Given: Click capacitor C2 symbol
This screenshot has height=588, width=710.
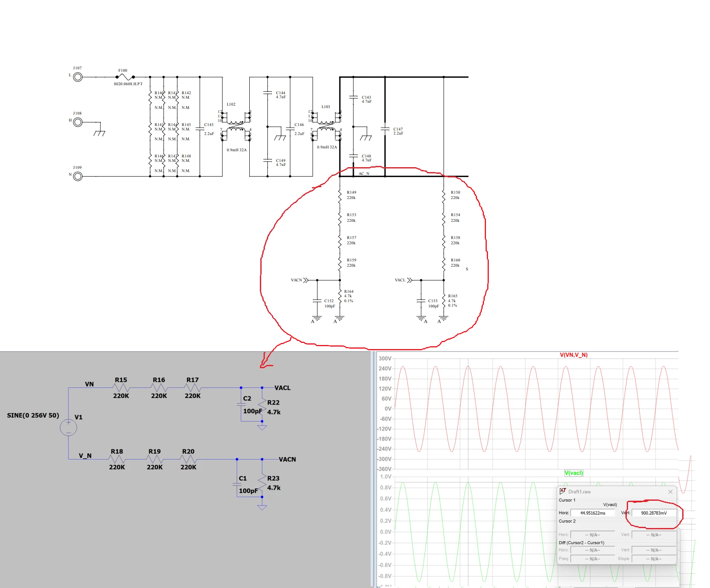Looking at the screenshot, I should pyautogui.click(x=241, y=405).
